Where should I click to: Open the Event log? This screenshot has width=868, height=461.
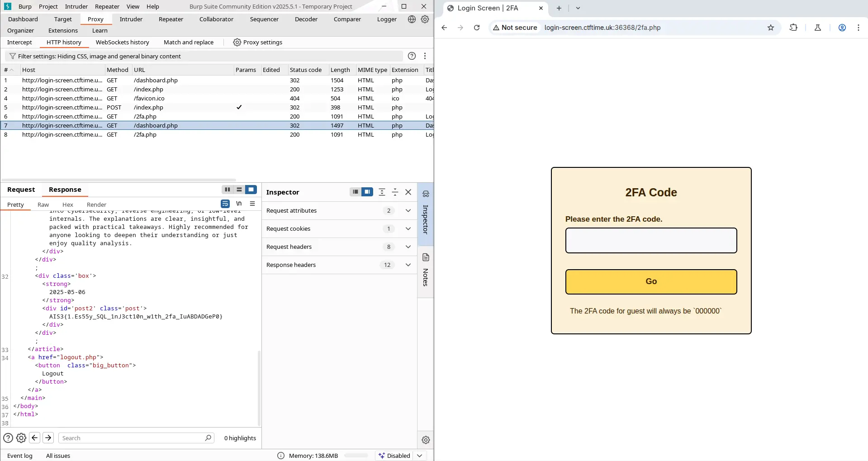tap(20, 456)
